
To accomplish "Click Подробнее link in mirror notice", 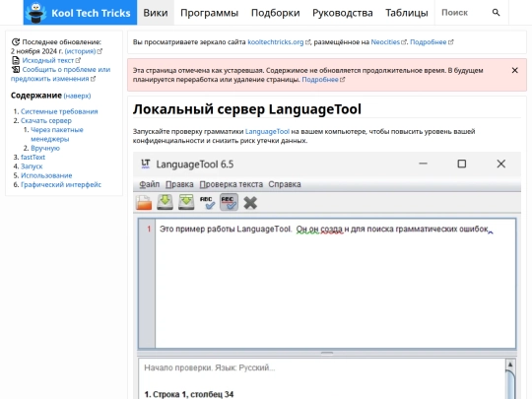I will (x=429, y=42).
